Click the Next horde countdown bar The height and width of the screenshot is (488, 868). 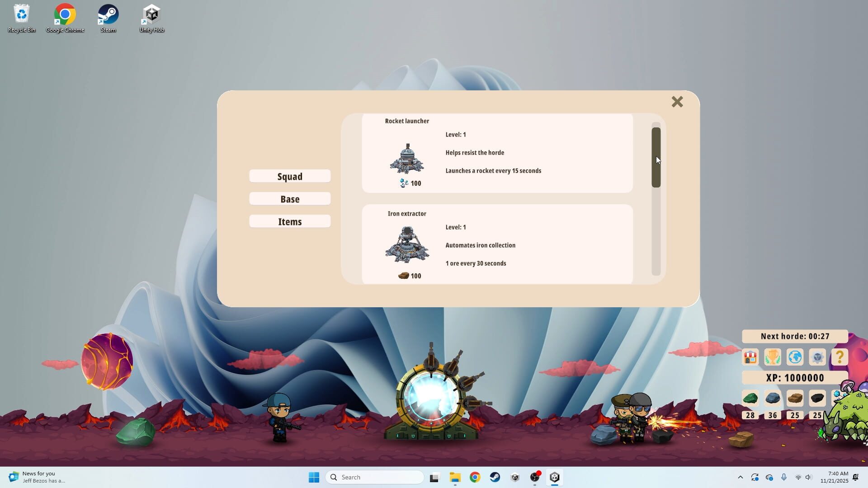(x=794, y=336)
